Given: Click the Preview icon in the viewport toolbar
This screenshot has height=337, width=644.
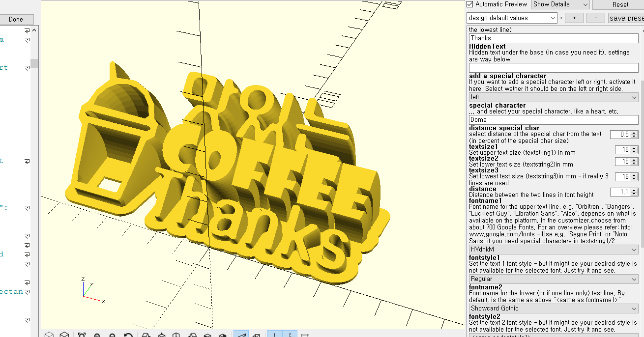Looking at the screenshot, I should point(49,335).
